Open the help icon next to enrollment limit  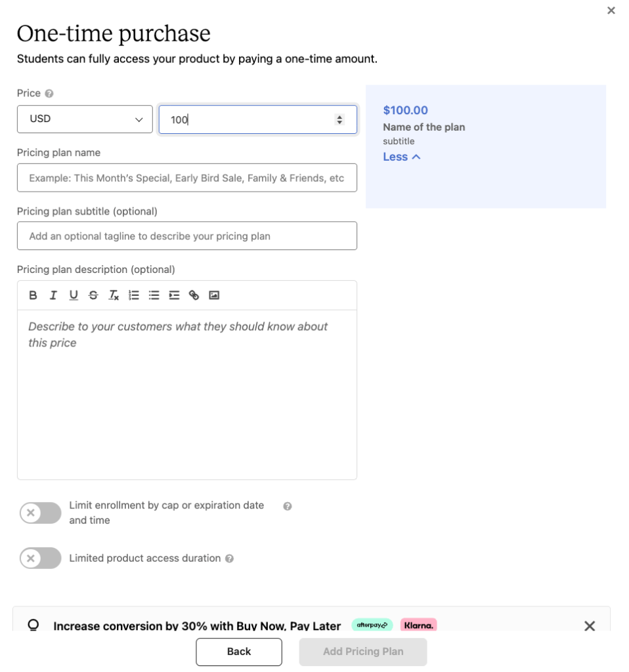coord(287,505)
